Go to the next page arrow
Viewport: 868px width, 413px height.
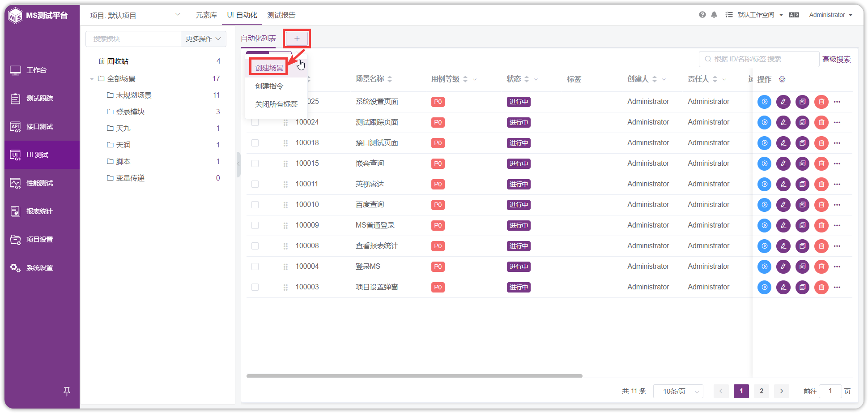point(782,391)
